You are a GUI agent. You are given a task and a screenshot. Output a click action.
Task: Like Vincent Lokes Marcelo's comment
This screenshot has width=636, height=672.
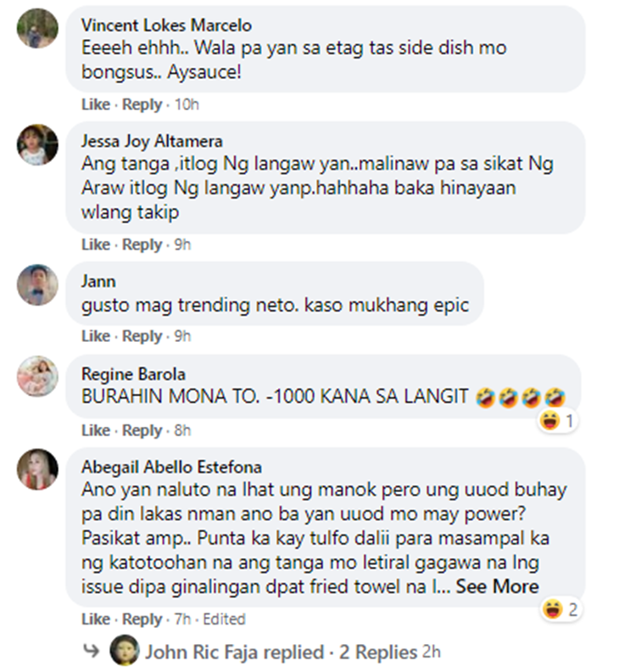[96, 104]
